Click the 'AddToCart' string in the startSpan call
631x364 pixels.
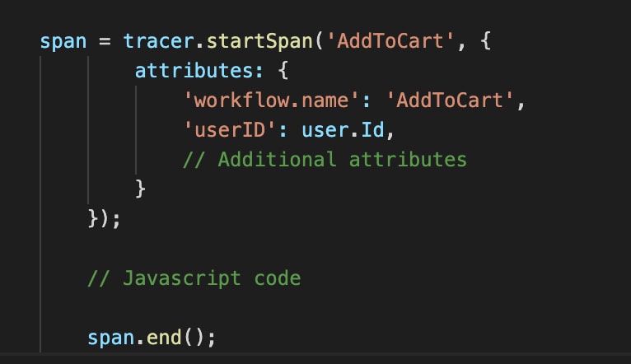click(x=390, y=41)
